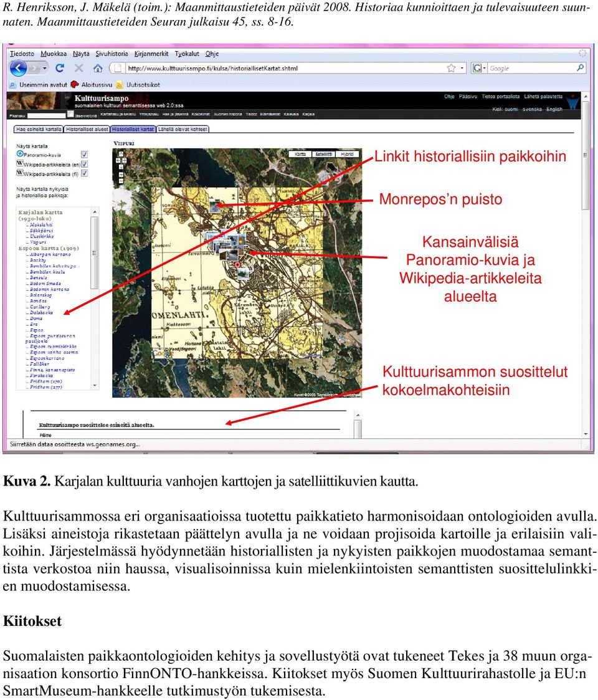This screenshot has width=598, height=700.
Task: Pan map left with arrow control
Action: click(118, 160)
